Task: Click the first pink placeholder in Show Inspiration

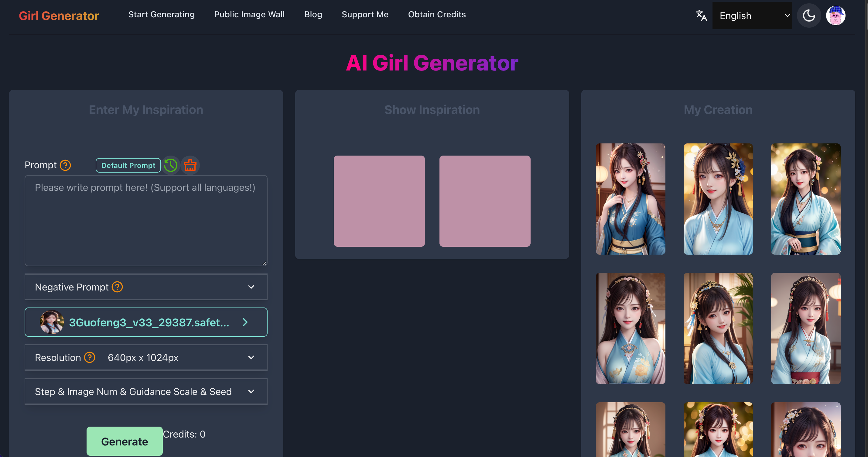Action: point(379,201)
